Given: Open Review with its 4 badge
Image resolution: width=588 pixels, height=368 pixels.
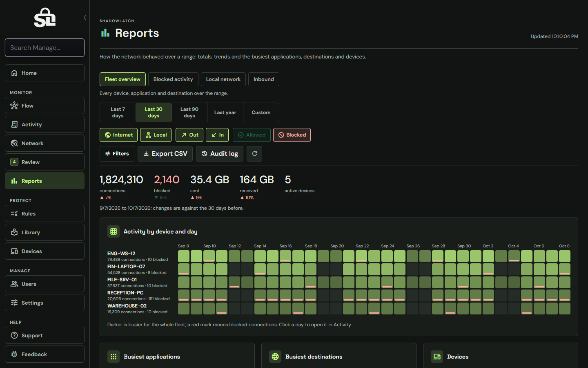Looking at the screenshot, I should point(45,162).
